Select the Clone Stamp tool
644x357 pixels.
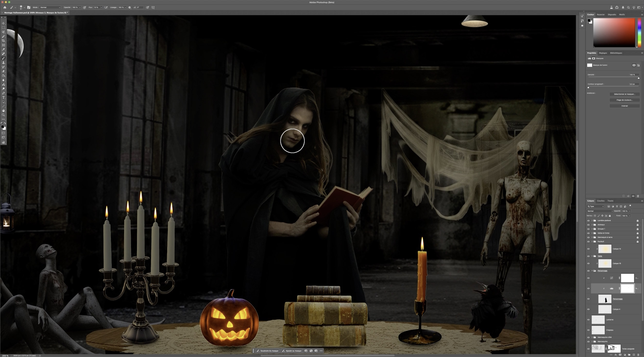tap(3, 63)
